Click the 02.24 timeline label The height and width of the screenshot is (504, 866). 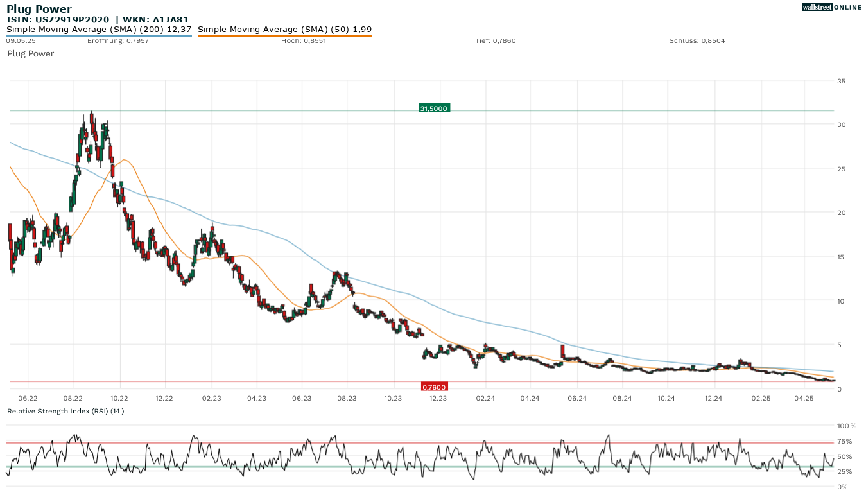(x=485, y=399)
